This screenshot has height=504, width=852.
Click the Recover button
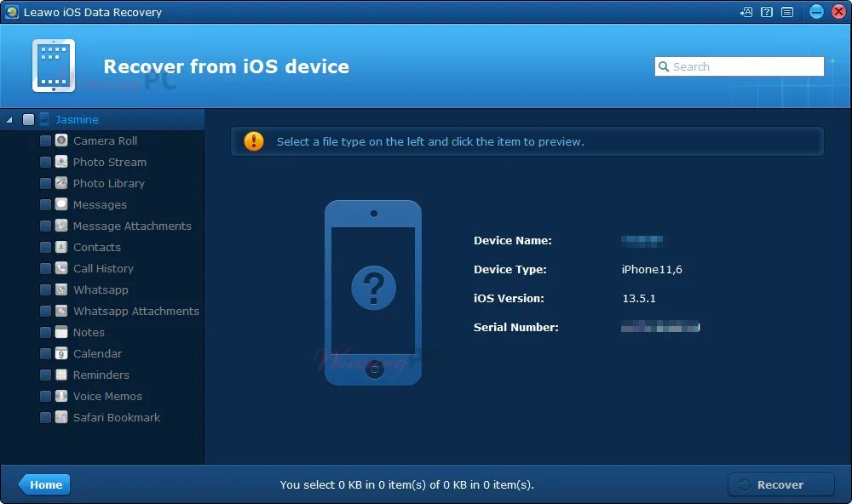tap(780, 484)
